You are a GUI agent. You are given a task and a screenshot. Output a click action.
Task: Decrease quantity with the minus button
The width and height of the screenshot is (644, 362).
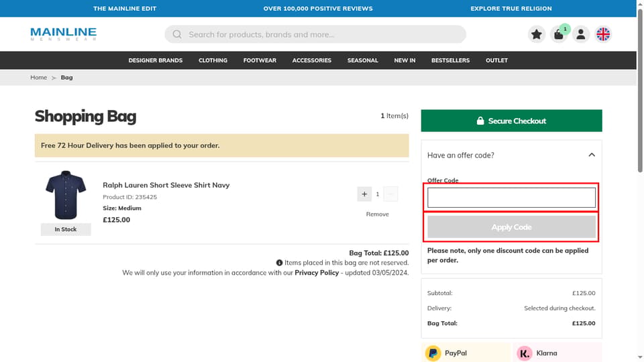[x=390, y=194]
